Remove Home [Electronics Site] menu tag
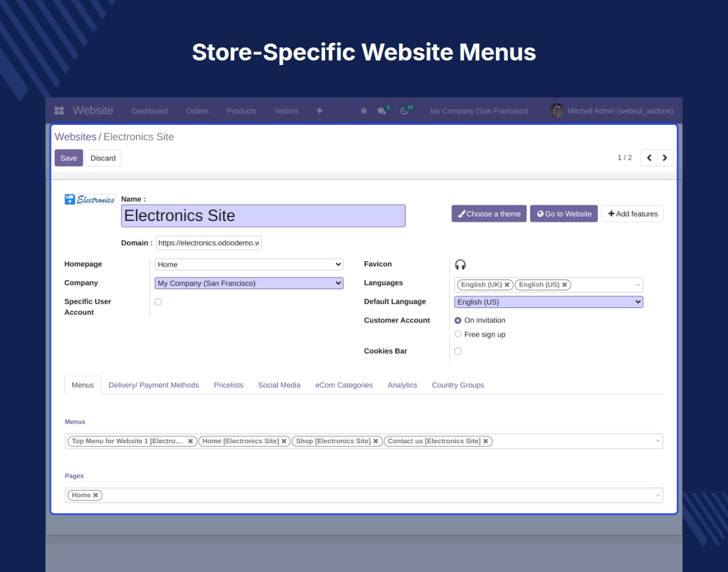This screenshot has width=728, height=572. [x=284, y=441]
